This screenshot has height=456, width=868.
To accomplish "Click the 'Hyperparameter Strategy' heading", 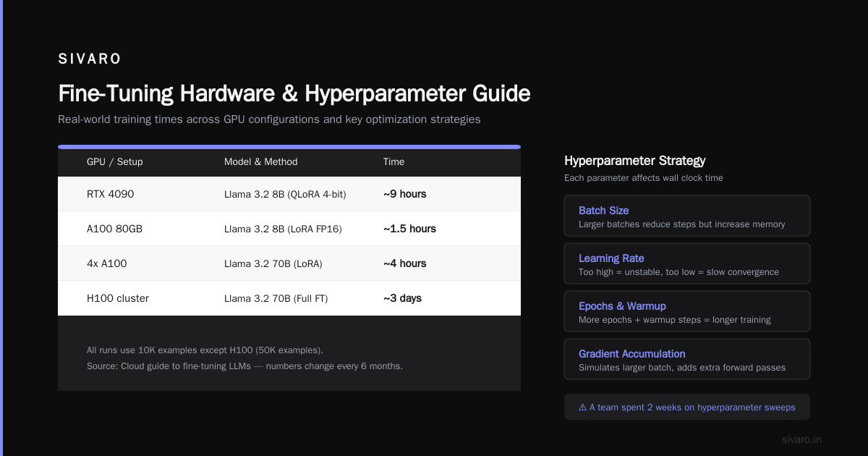I will (x=634, y=161).
